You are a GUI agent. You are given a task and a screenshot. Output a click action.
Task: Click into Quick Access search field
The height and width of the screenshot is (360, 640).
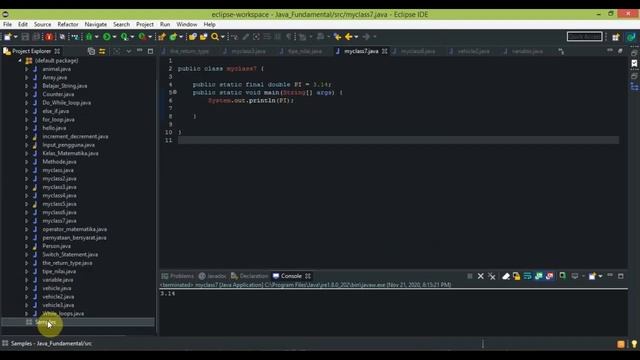coord(584,37)
